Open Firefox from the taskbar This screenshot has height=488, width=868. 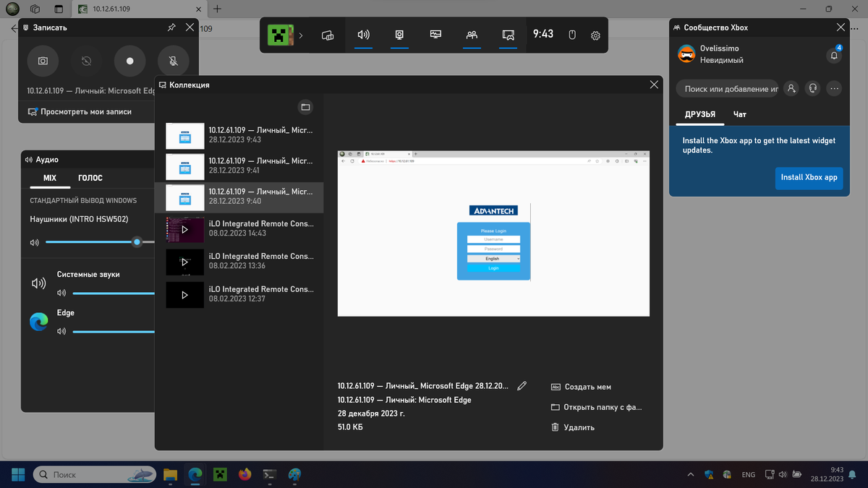(244, 474)
